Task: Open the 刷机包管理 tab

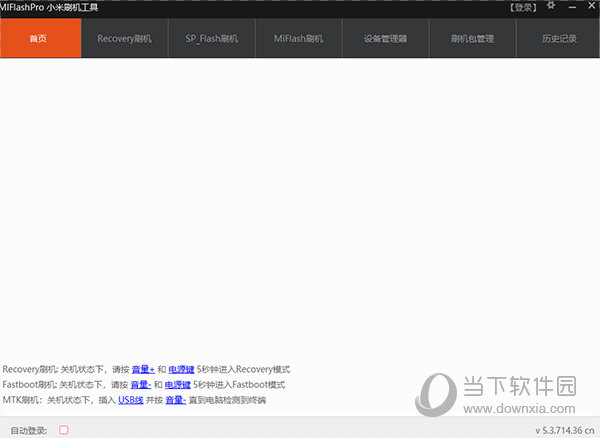Action: tap(473, 38)
